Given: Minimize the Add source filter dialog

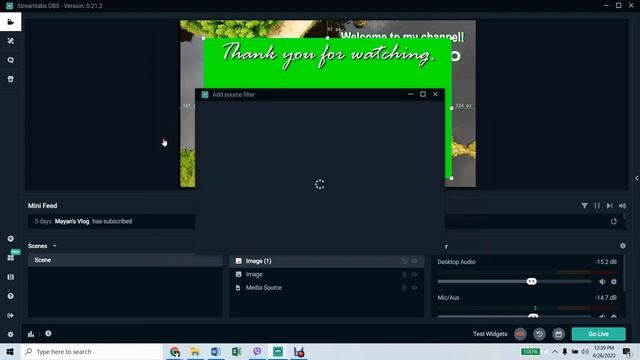Looking at the screenshot, I should pyautogui.click(x=410, y=94).
